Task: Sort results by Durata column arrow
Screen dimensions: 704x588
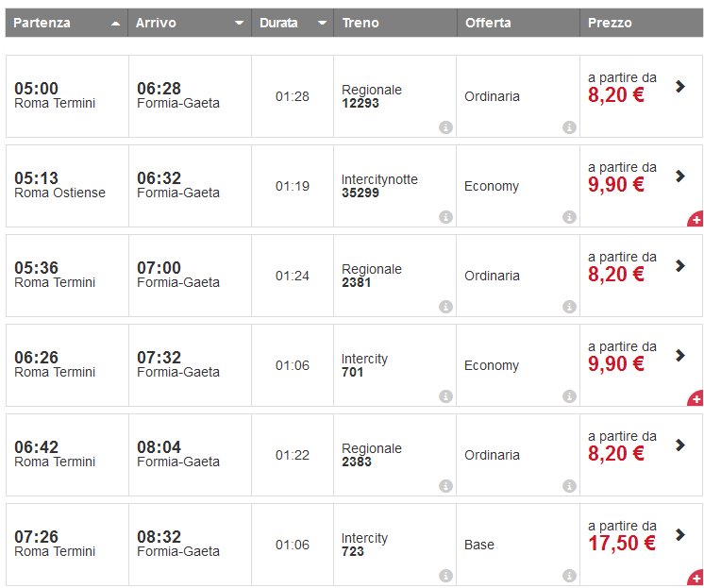Action: click(x=323, y=24)
